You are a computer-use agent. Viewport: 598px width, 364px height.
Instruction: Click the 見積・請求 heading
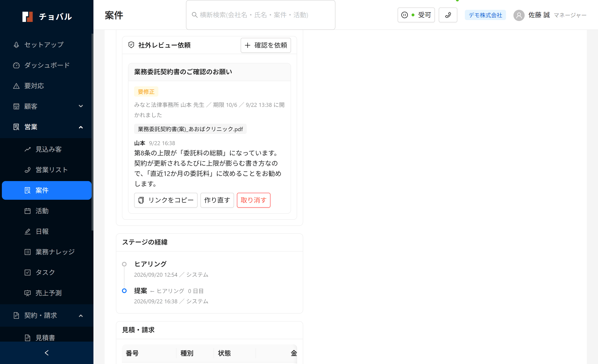tap(138, 330)
